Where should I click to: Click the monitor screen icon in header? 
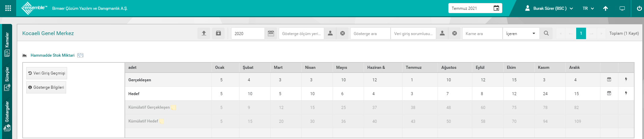tap(622, 8)
